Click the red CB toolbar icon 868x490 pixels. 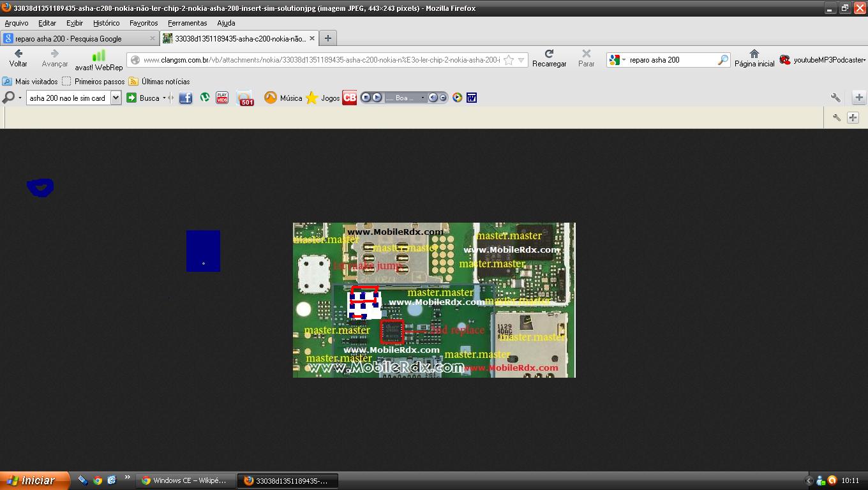point(350,98)
